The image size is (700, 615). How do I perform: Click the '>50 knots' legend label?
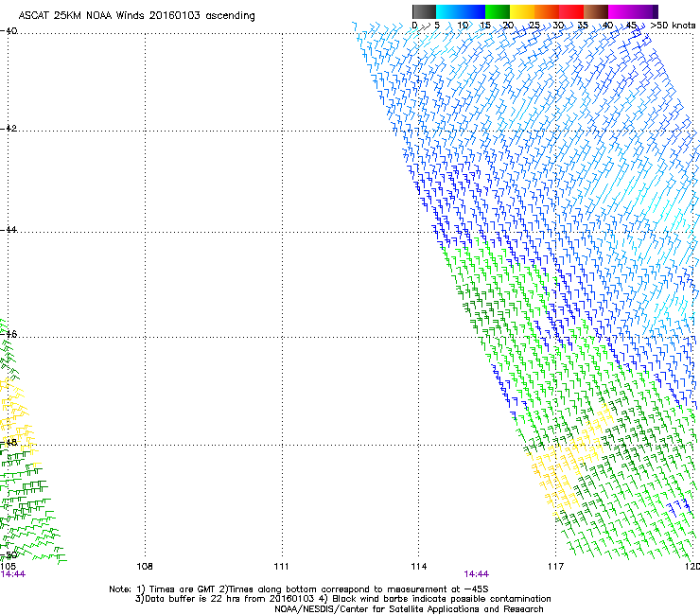(x=673, y=26)
